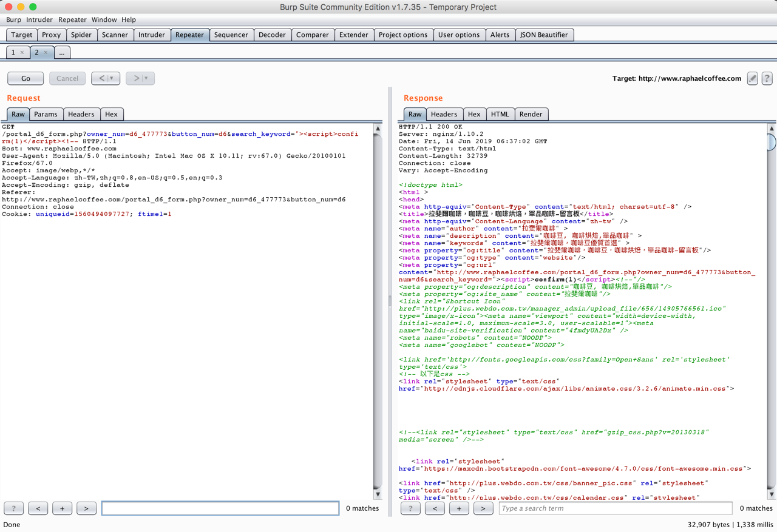The width and height of the screenshot is (777, 532).
Task: Click response pane scroll-up arrow
Action: [x=772, y=129]
